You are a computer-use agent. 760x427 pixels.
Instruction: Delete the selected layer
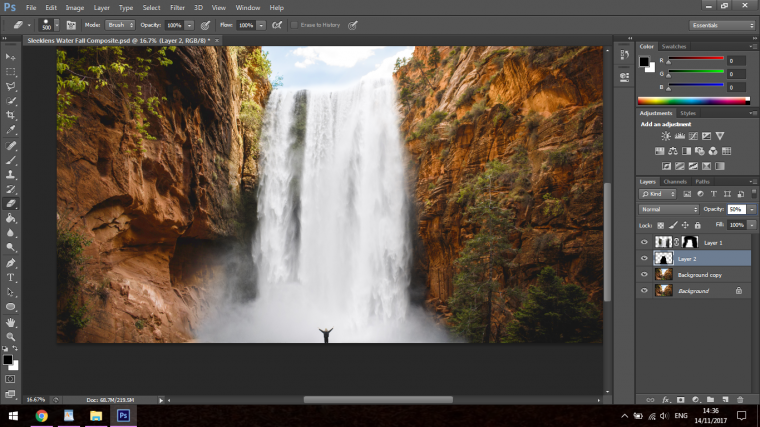(x=740, y=399)
